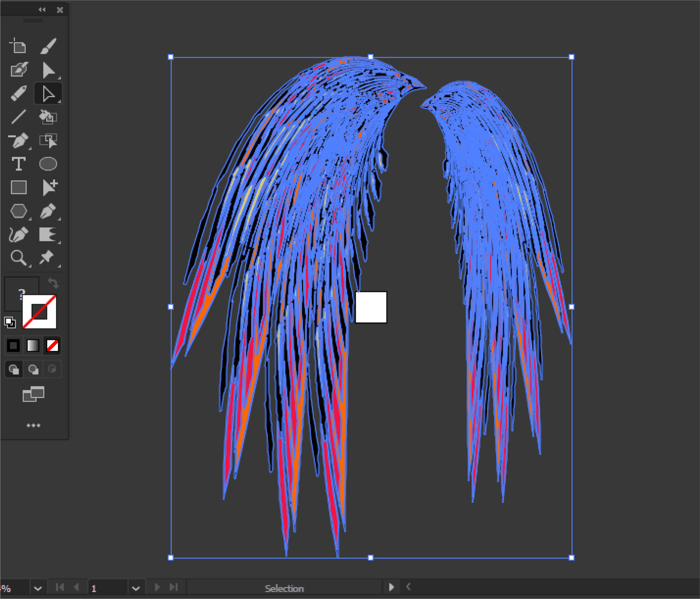Select the Zoom magnifier tool

(19, 258)
